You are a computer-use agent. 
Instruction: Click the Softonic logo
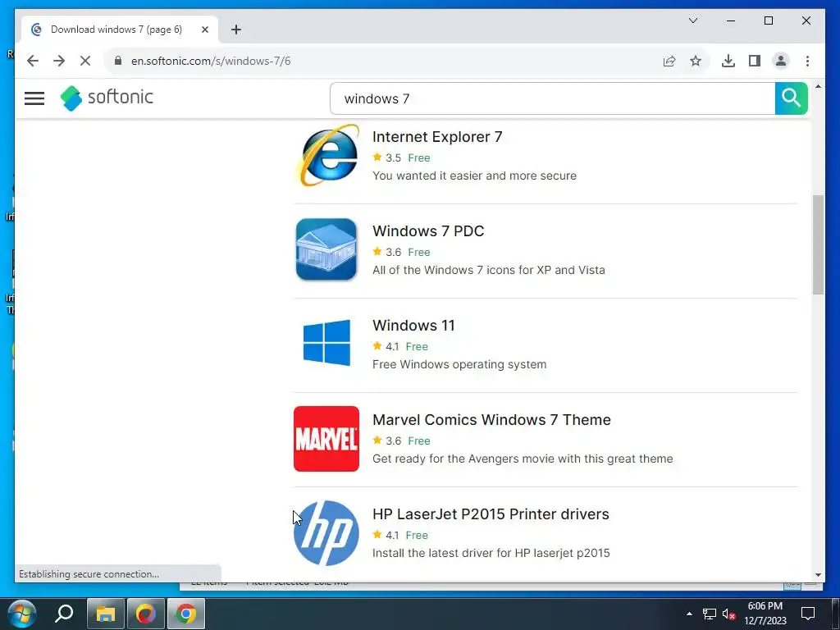tap(107, 98)
